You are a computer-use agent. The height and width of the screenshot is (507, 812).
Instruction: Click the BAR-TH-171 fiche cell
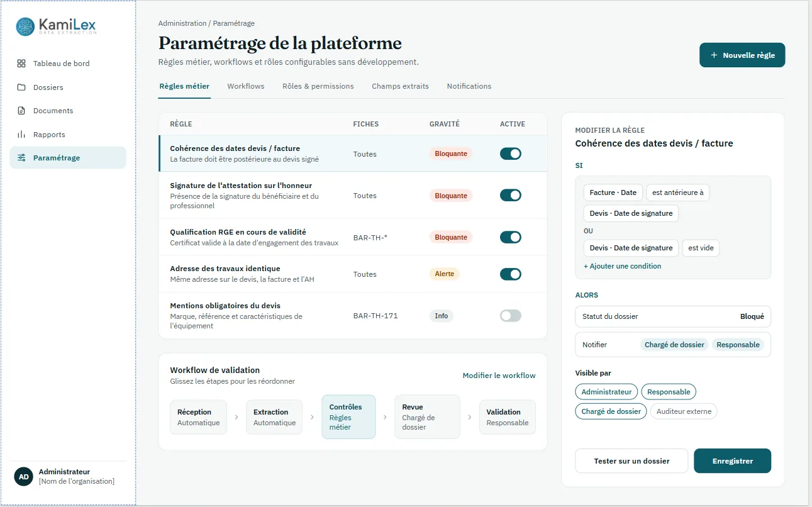pyautogui.click(x=375, y=316)
